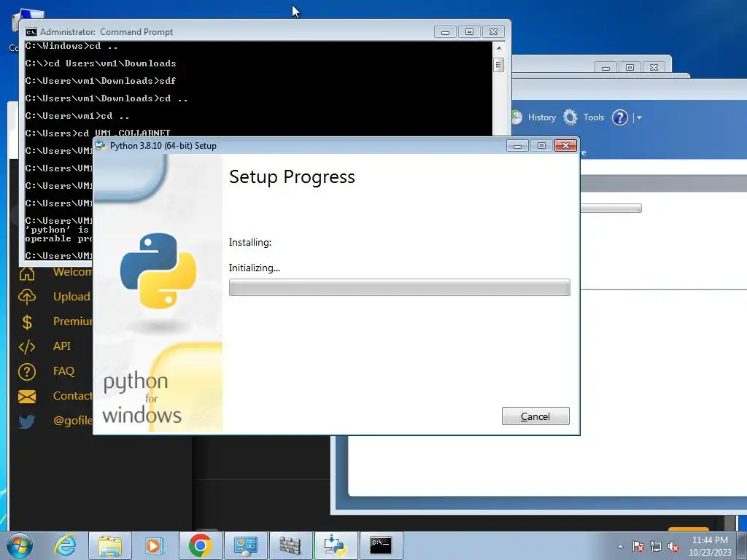This screenshot has height=560, width=747.
Task: Switch to Python installer taskbar icon
Action: (x=336, y=545)
